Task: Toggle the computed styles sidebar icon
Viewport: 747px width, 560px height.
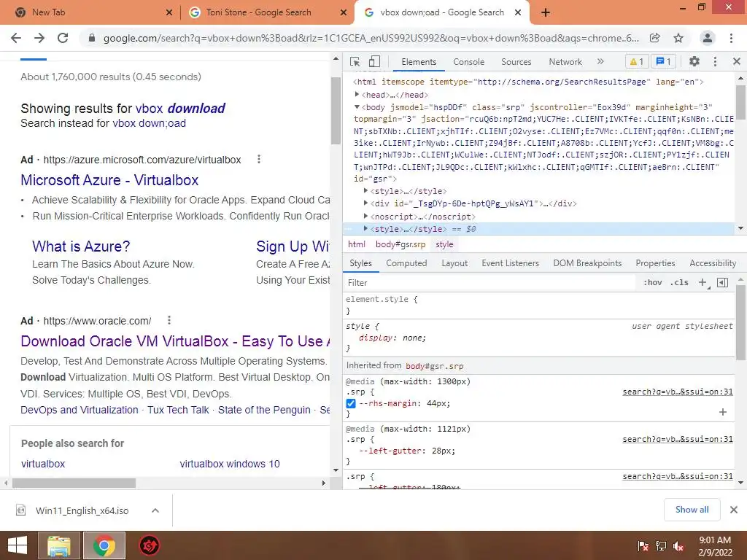Action: [722, 282]
